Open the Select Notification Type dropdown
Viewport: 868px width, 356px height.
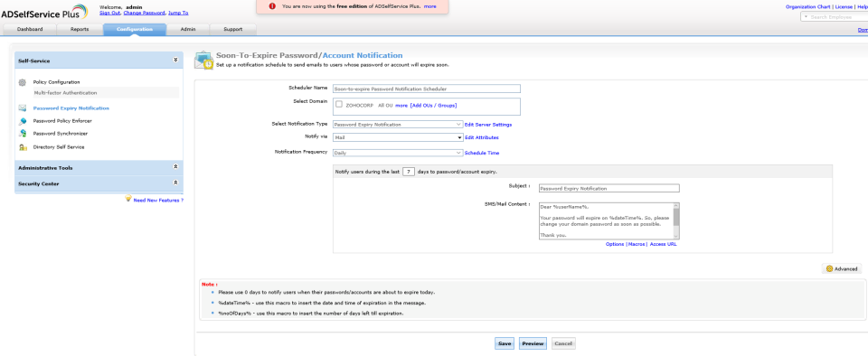pos(398,125)
